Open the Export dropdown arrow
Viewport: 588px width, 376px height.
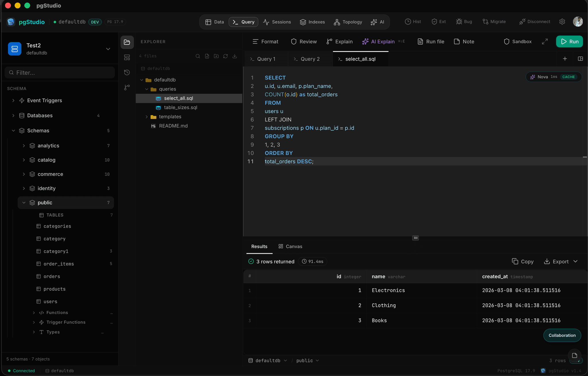(x=575, y=262)
